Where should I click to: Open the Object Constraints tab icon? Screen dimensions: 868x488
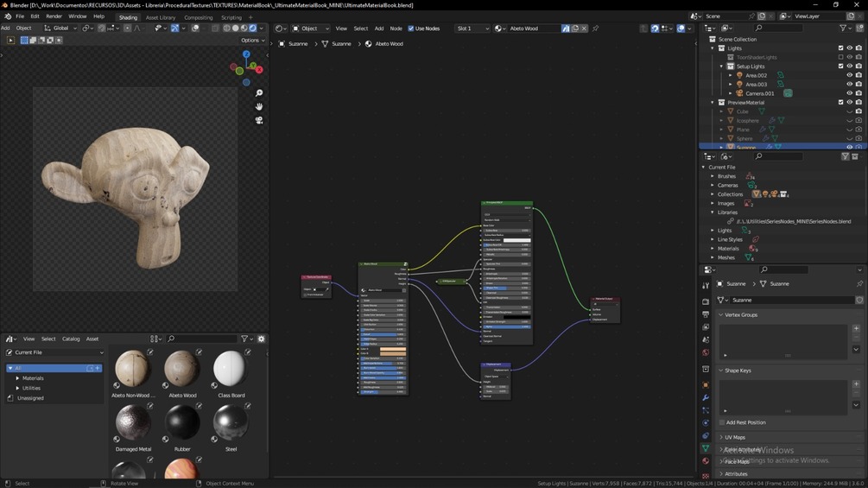pos(706,435)
